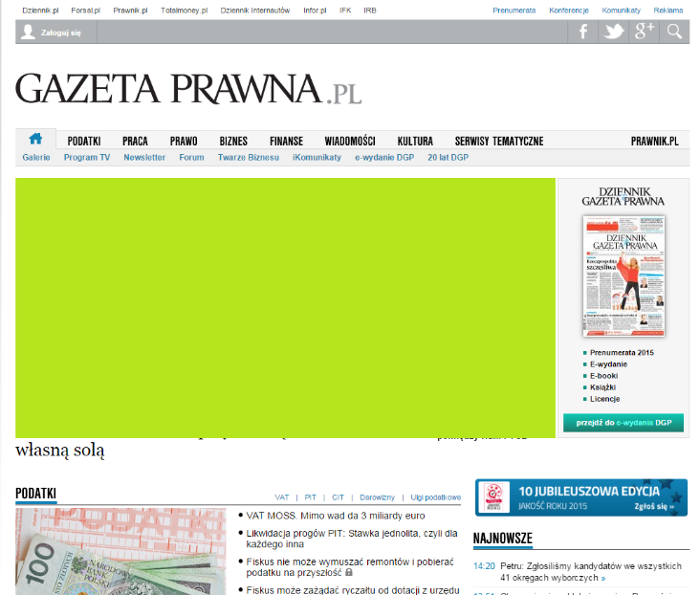Click the Jakość Roku emblem icon

(493, 497)
